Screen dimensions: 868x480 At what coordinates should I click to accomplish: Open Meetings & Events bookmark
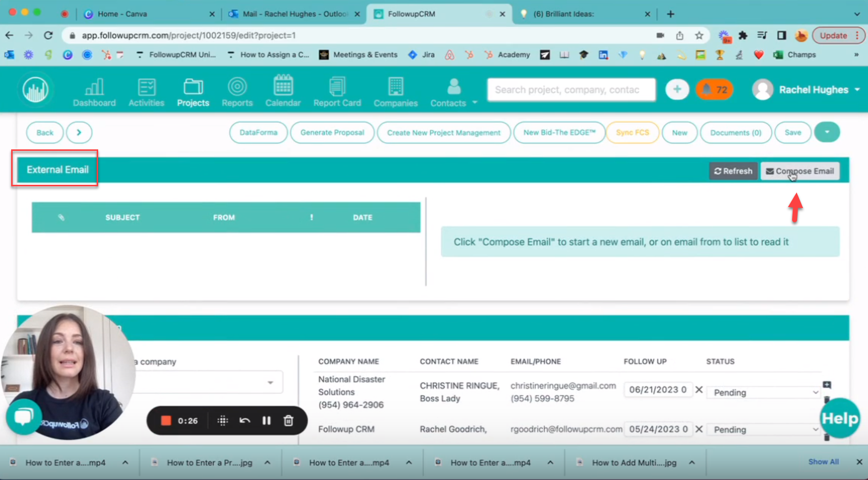click(358, 55)
